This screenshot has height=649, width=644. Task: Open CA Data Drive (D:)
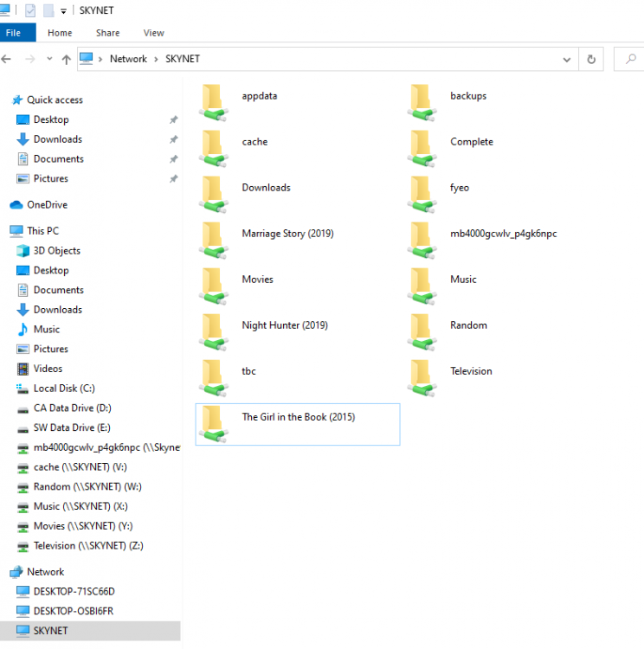(72, 408)
